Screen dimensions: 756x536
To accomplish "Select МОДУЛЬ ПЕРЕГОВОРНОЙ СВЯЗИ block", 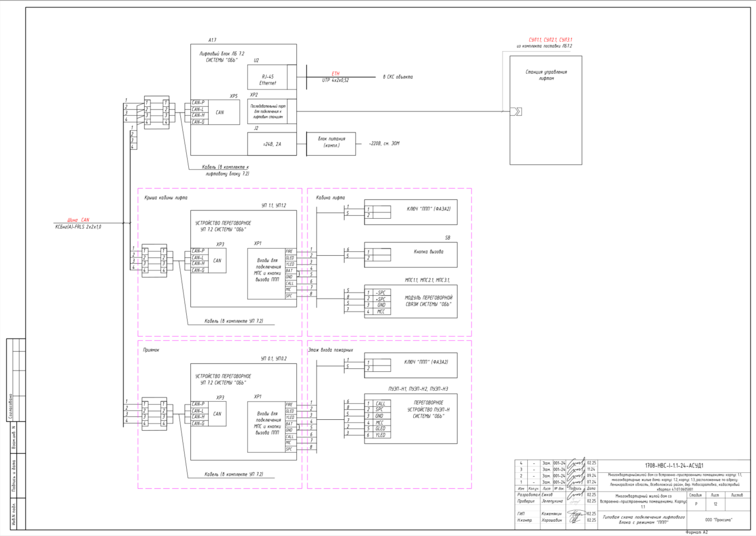I will tap(411, 301).
